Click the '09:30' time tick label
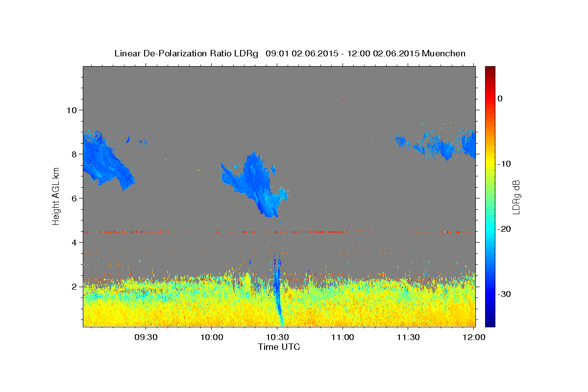The image size is (588, 392). [146, 337]
